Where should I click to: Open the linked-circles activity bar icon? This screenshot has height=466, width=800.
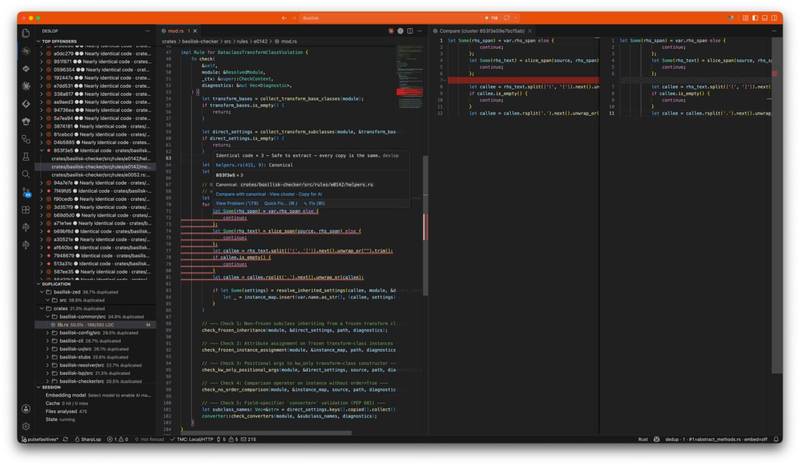point(26,139)
